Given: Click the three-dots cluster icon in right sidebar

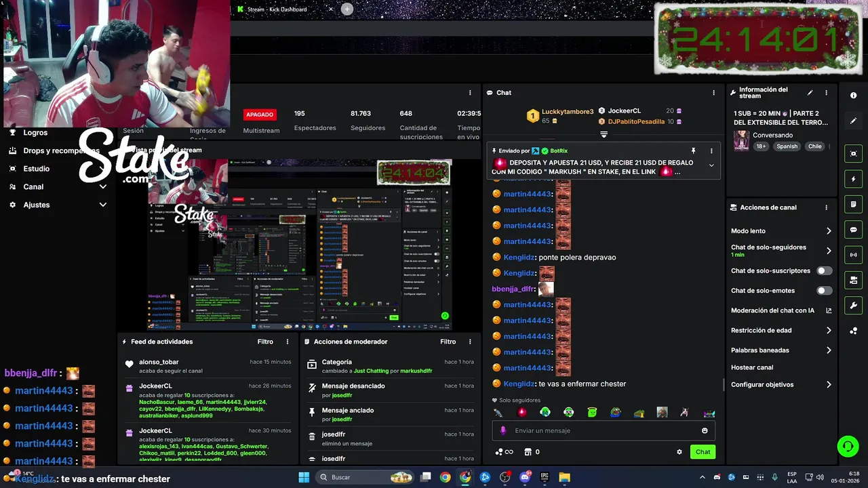Looking at the screenshot, I should click(853, 331).
